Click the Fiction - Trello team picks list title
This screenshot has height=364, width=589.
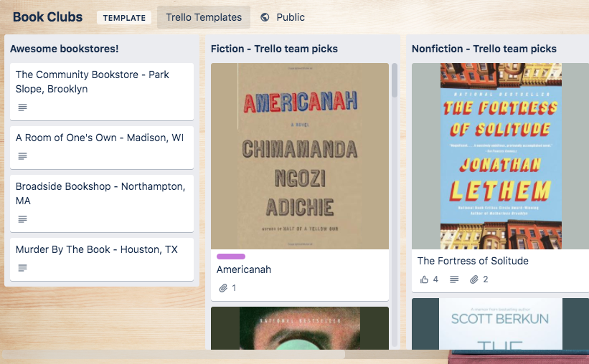pyautogui.click(x=274, y=49)
